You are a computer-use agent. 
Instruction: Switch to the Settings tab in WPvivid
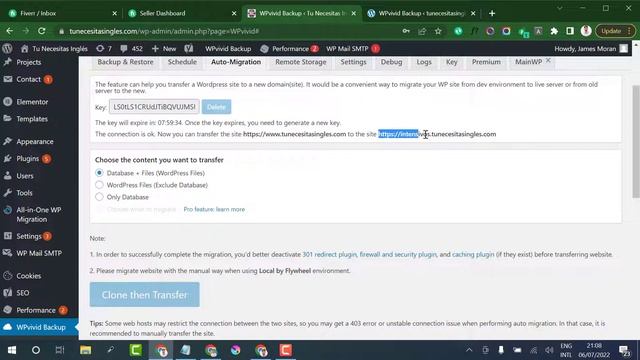353,62
